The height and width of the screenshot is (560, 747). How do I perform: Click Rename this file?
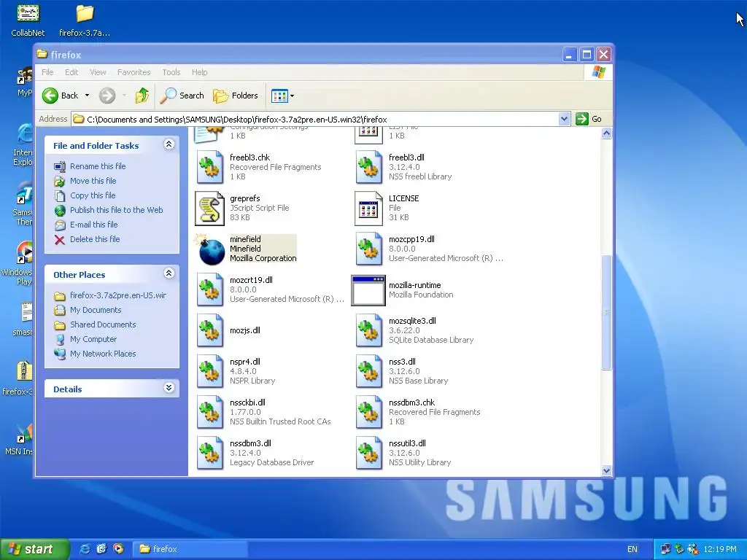[x=90, y=166]
